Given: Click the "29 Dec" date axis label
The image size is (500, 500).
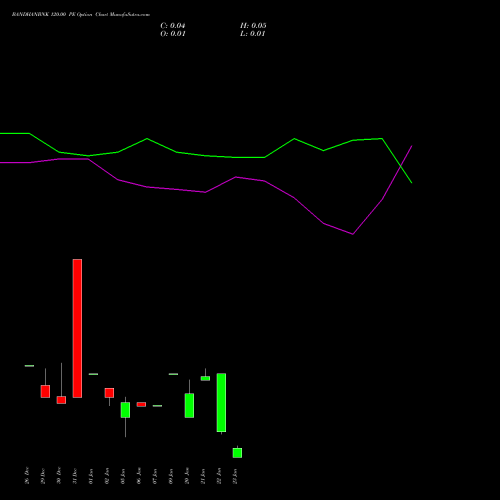Looking at the screenshot, I should (43, 476).
